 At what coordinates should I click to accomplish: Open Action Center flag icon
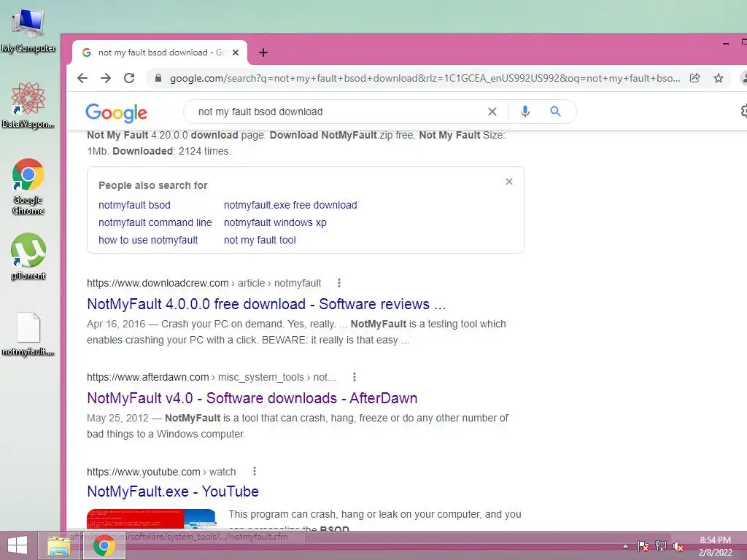pos(643,546)
